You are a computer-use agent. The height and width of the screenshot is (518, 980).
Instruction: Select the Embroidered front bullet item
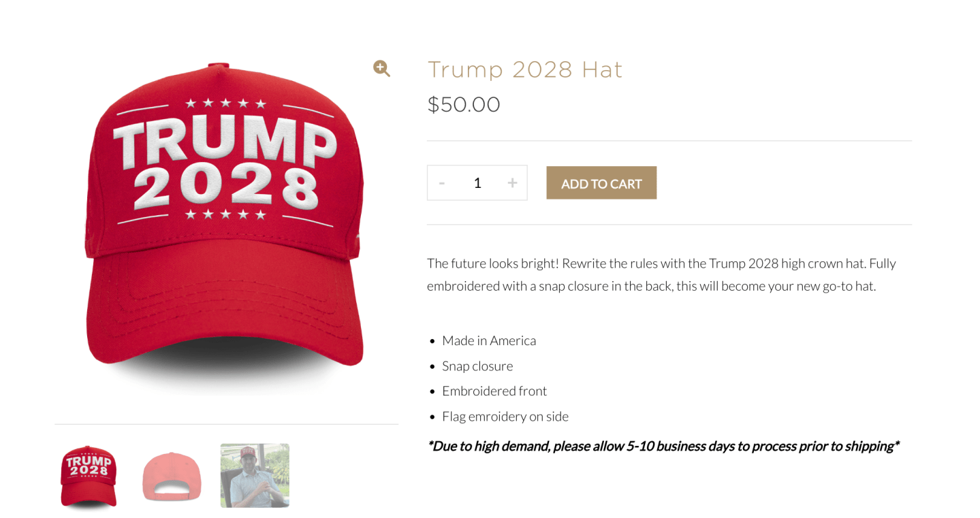[x=494, y=391]
